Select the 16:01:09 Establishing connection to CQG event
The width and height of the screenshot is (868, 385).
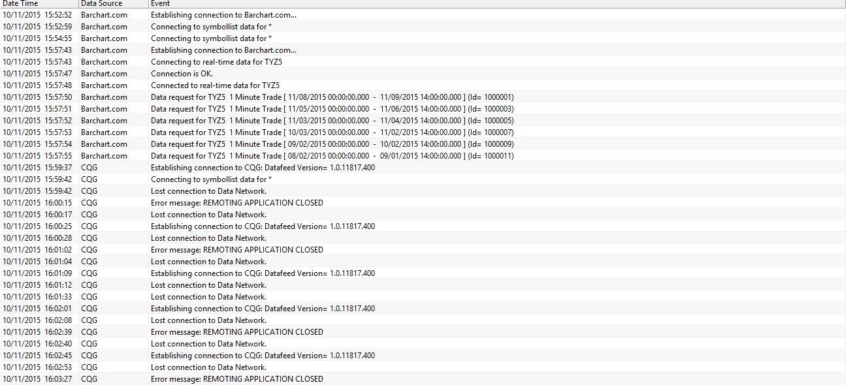pyautogui.click(x=263, y=273)
